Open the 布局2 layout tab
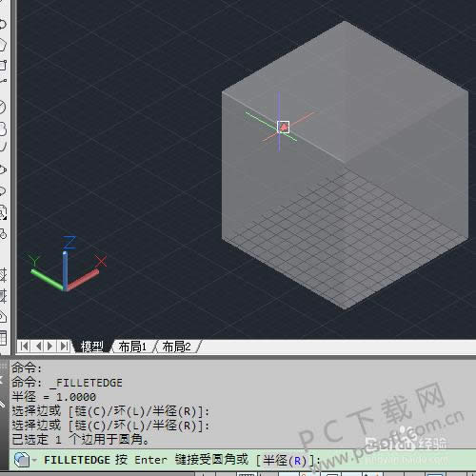Image resolution: width=476 pixels, height=476 pixels. [176, 347]
